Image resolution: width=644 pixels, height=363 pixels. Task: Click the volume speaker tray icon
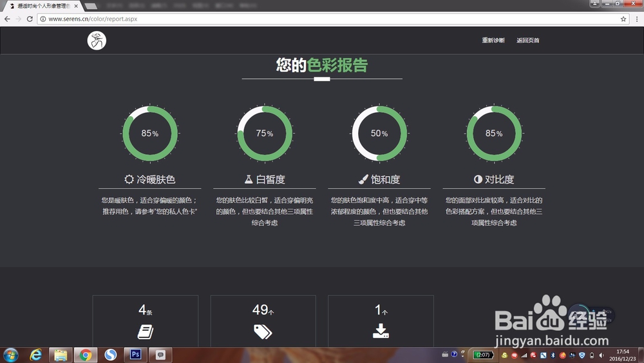pos(601,355)
